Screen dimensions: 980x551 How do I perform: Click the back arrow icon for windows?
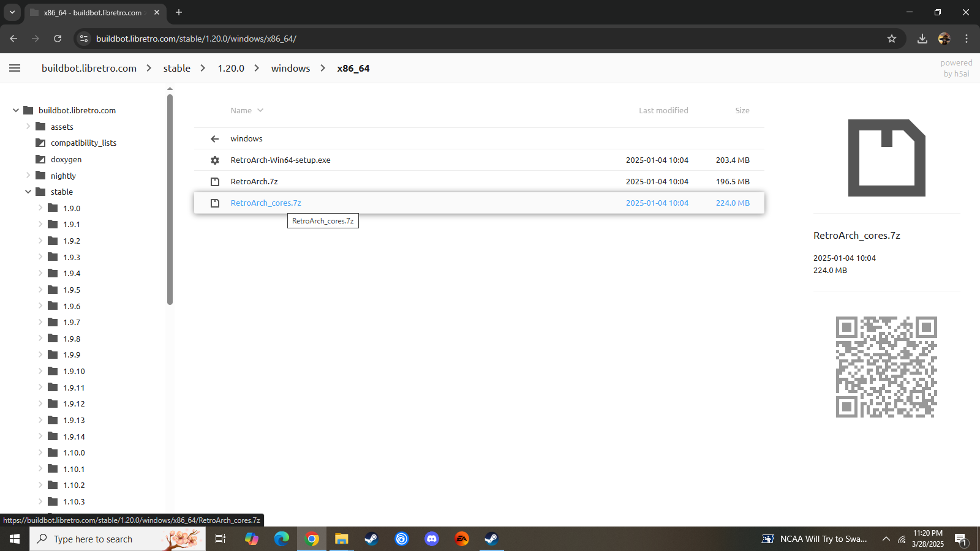pos(215,139)
